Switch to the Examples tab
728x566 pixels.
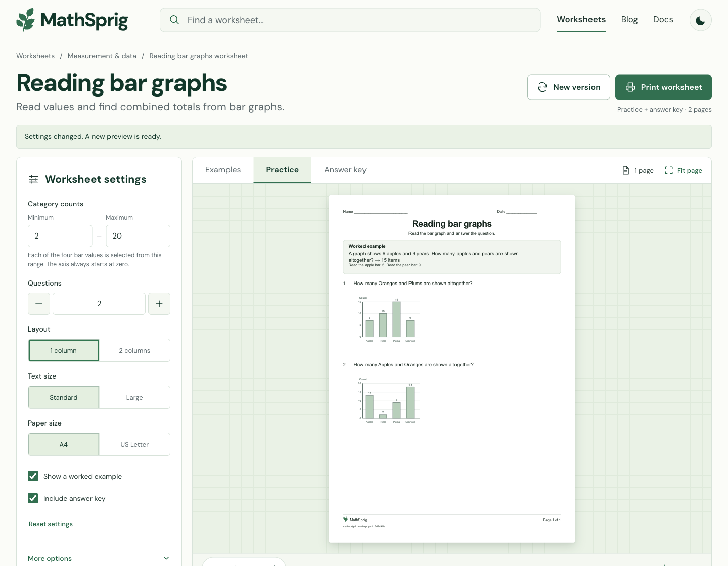point(223,170)
